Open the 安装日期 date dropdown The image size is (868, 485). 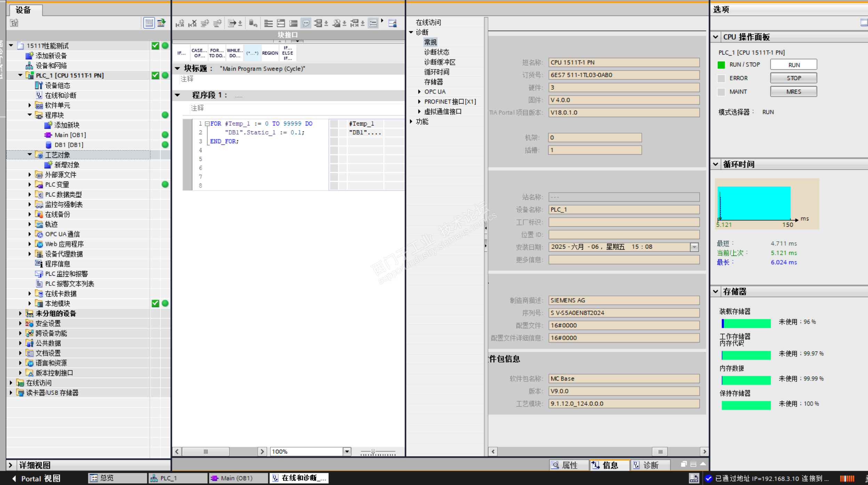[694, 247]
